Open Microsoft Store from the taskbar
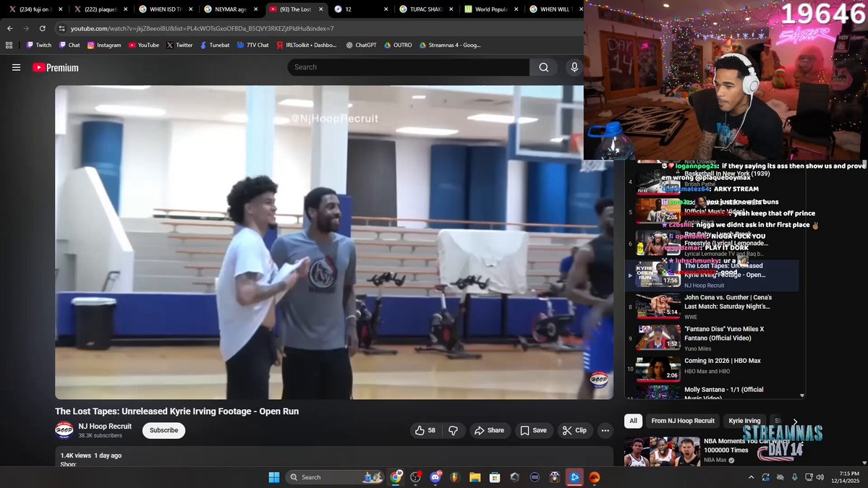 (x=495, y=477)
